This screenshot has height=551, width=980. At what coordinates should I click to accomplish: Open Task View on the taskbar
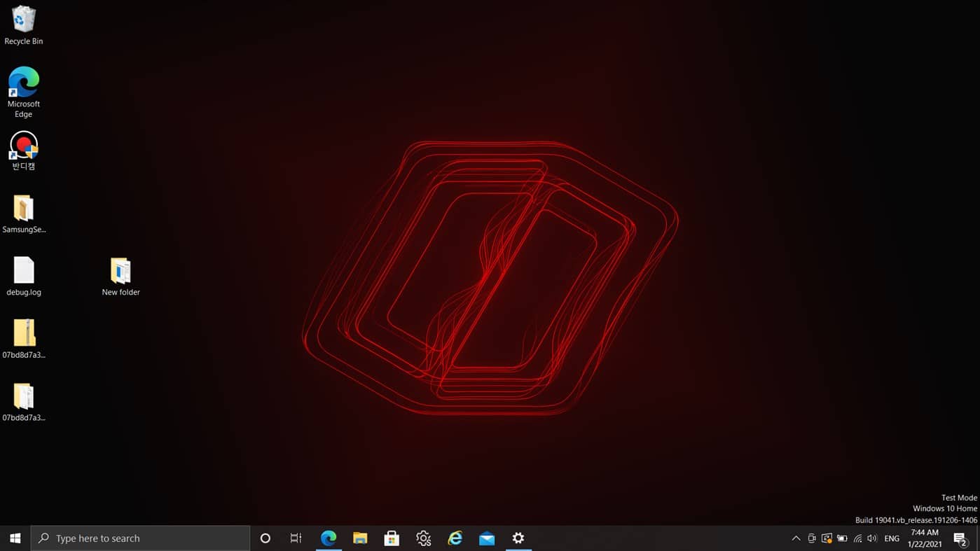(x=296, y=538)
